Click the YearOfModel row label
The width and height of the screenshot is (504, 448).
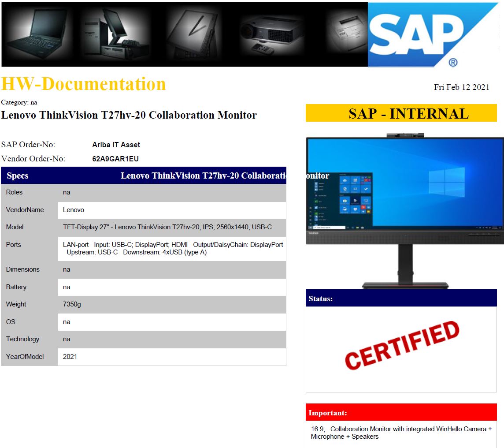pos(25,357)
